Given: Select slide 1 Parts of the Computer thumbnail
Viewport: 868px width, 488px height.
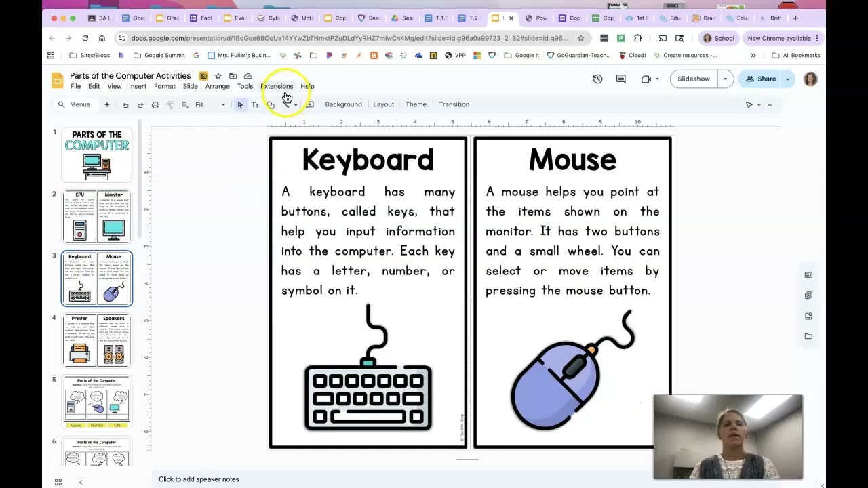Looking at the screenshot, I should click(96, 155).
